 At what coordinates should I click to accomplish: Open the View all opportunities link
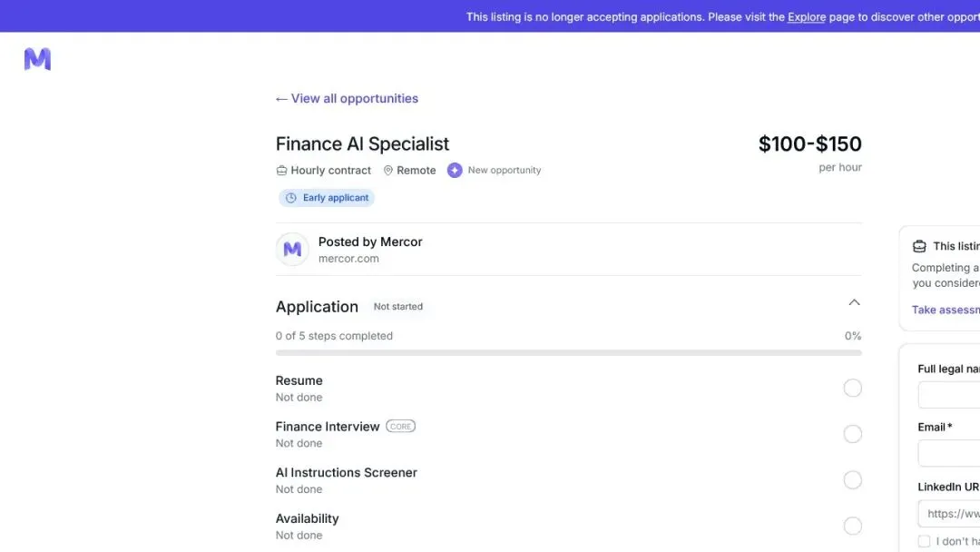point(347,98)
